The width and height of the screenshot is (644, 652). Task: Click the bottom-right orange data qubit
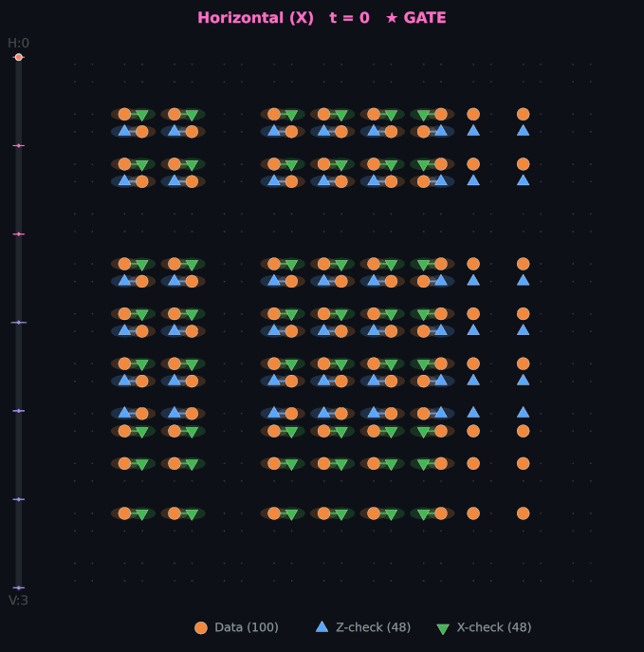(523, 513)
